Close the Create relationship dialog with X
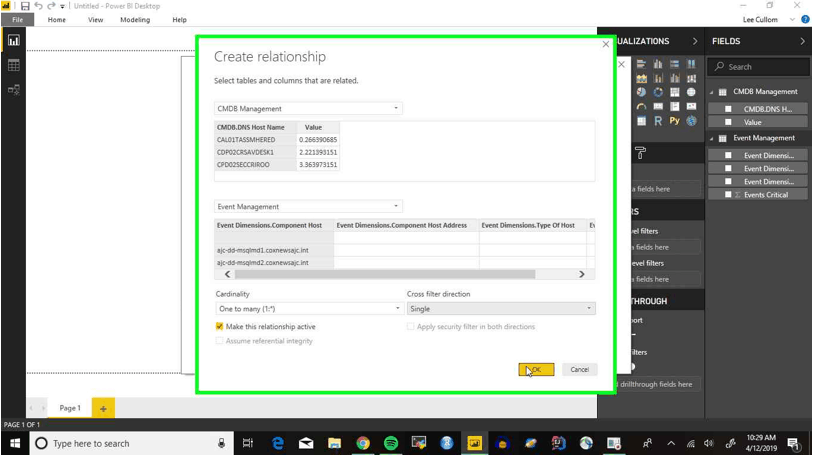 coord(606,44)
